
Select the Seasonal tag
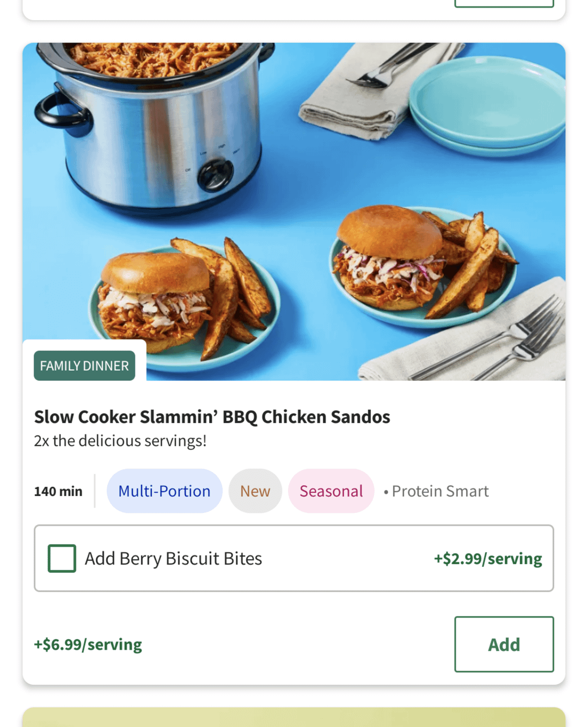331,491
